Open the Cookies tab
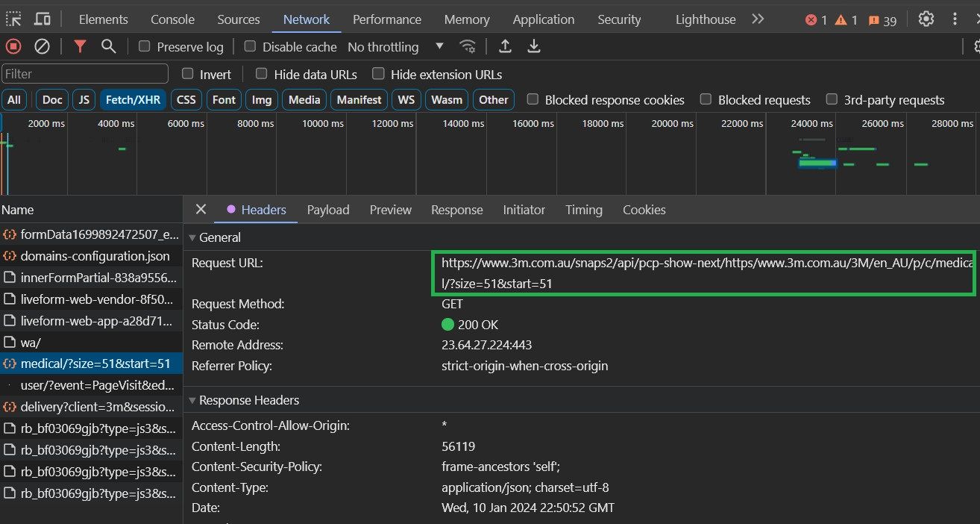980x524 pixels. 644,210
